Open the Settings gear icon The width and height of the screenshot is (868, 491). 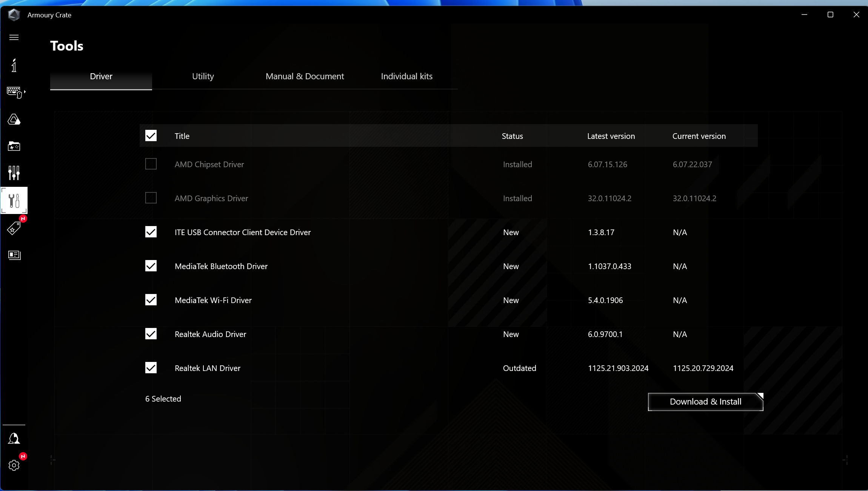pyautogui.click(x=14, y=465)
